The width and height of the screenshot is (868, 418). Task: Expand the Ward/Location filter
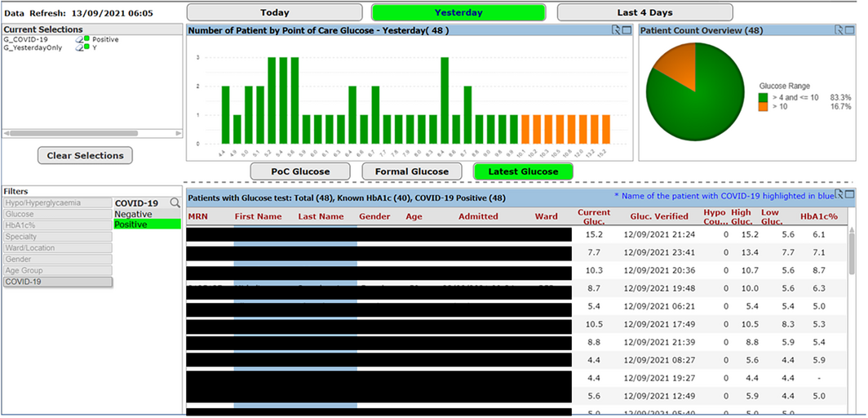click(x=56, y=248)
